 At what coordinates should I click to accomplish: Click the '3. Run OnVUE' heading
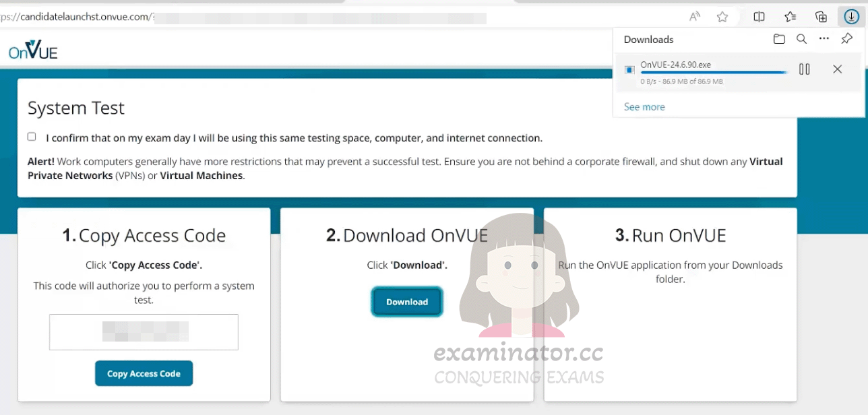tap(671, 235)
